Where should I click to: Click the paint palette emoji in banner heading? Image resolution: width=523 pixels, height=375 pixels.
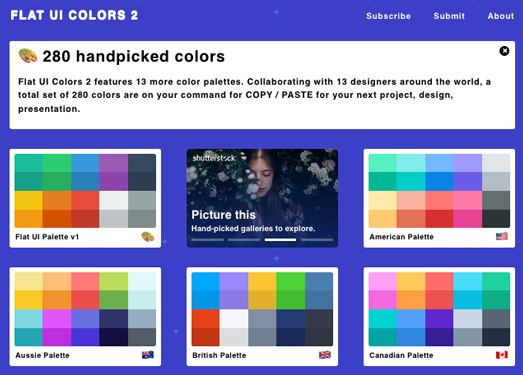[28, 56]
